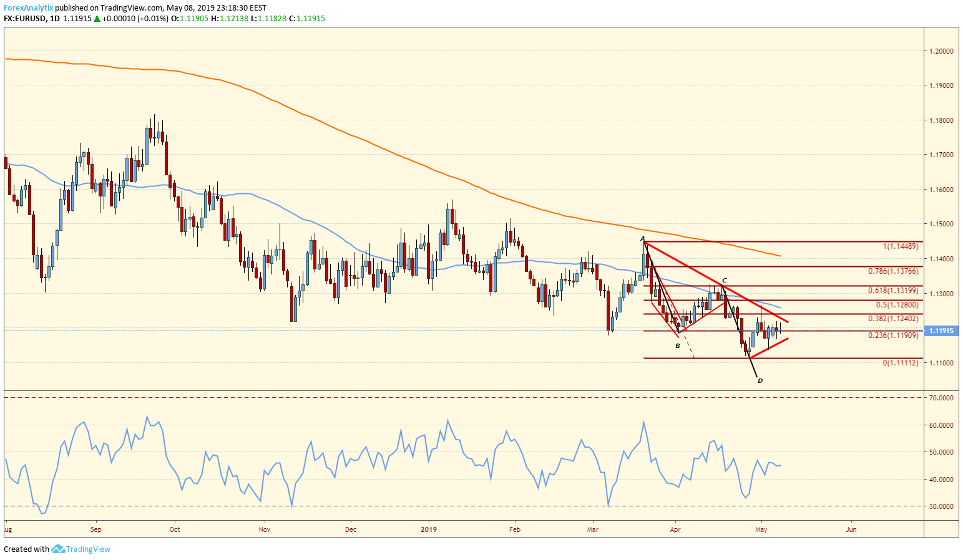
Task: Click pattern point label B
Action: click(x=678, y=345)
